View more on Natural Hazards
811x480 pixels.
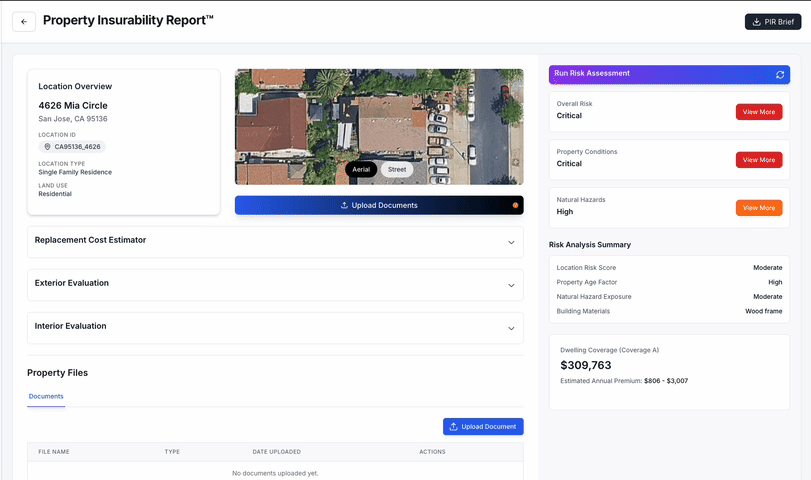click(x=759, y=208)
